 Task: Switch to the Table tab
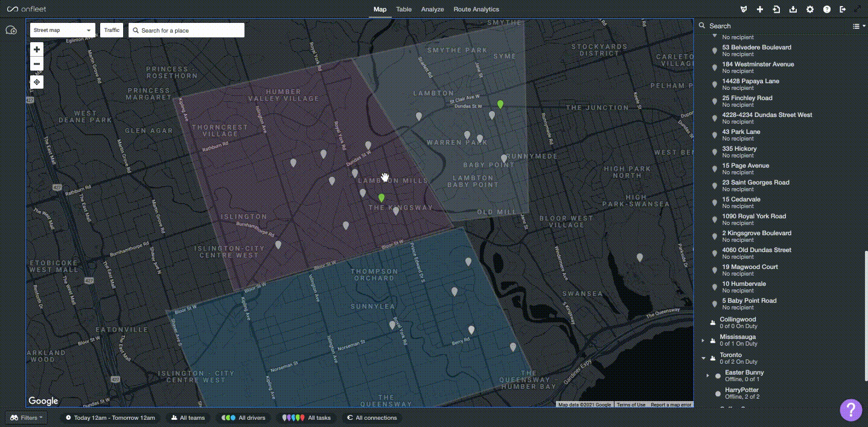[404, 10]
